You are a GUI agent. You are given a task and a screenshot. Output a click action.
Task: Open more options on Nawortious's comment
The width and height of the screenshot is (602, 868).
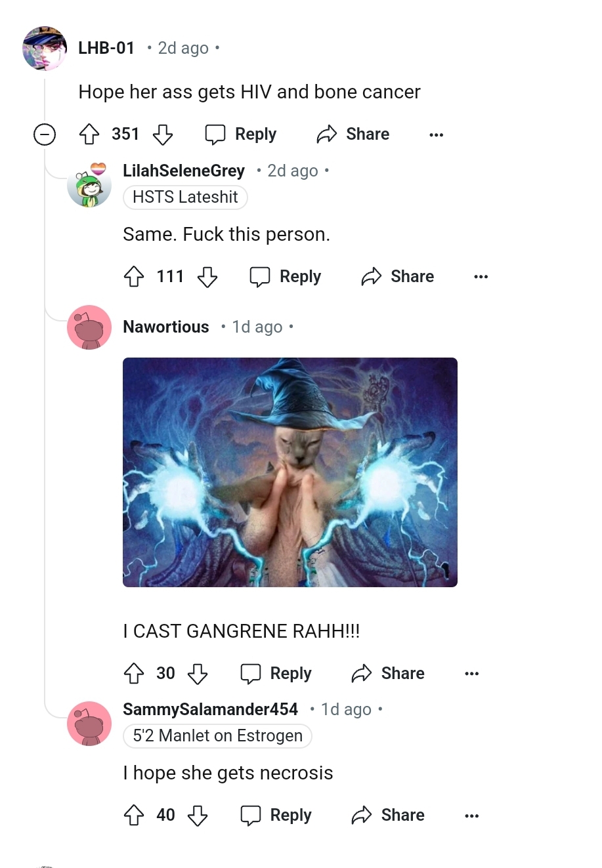[472, 674]
